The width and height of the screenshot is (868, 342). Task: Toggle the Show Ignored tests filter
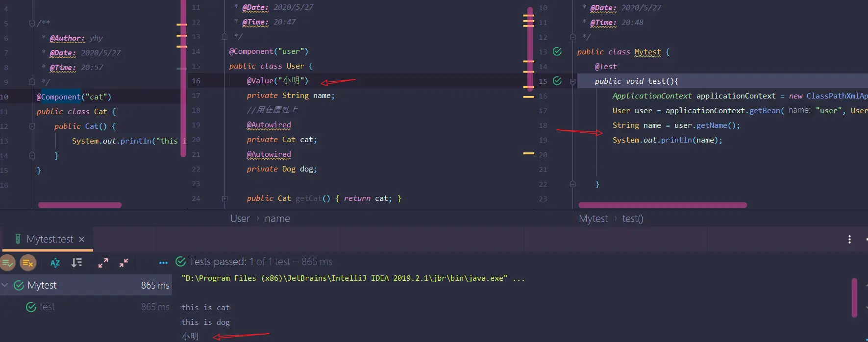(x=28, y=263)
